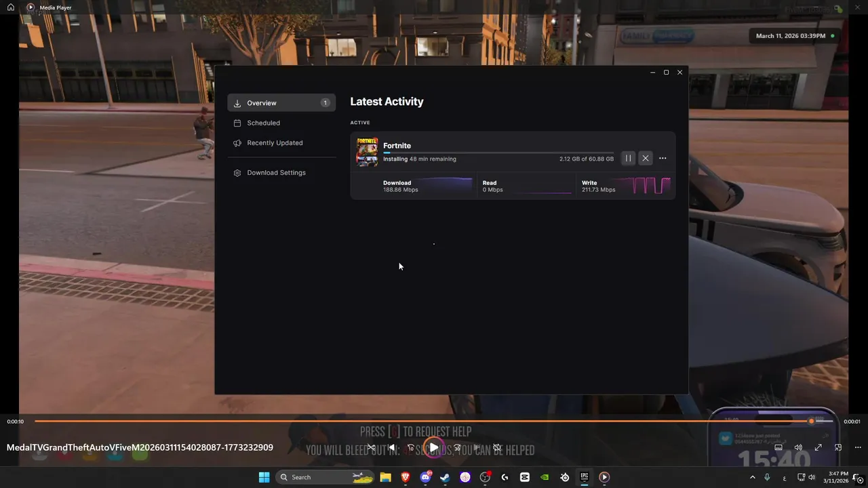Open Media Player volume control
The width and height of the screenshot is (868, 488).
[x=798, y=447]
